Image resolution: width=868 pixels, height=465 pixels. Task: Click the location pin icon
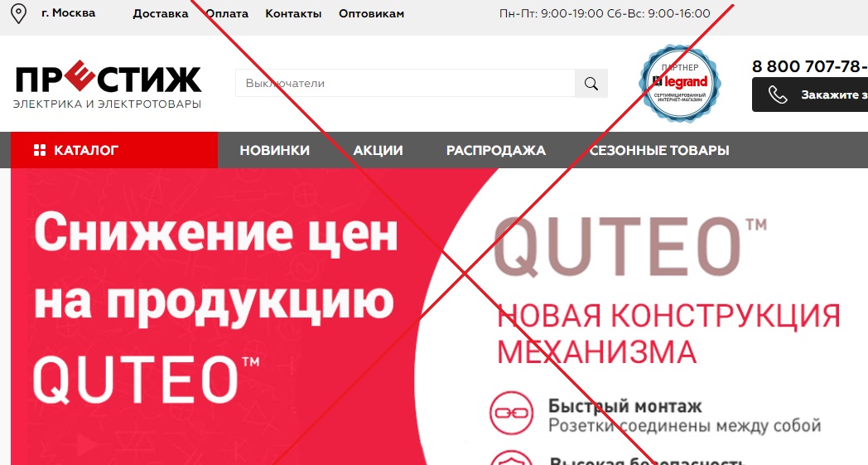[x=19, y=14]
